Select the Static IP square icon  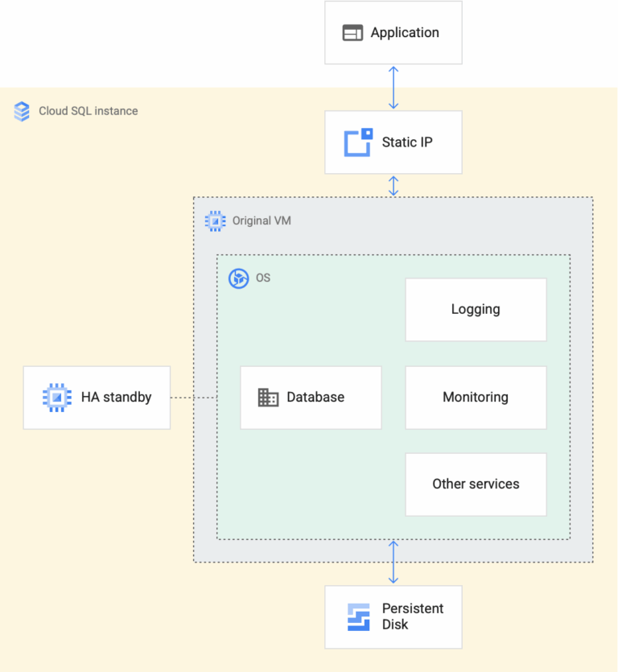[358, 142]
